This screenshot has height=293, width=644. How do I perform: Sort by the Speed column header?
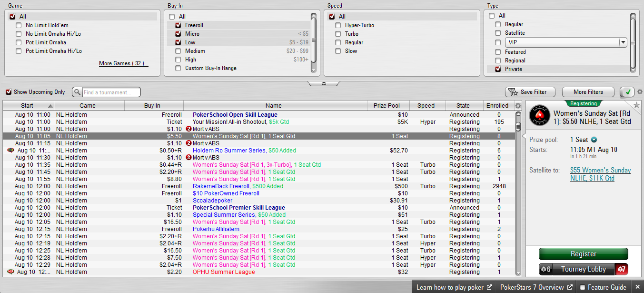click(x=427, y=106)
